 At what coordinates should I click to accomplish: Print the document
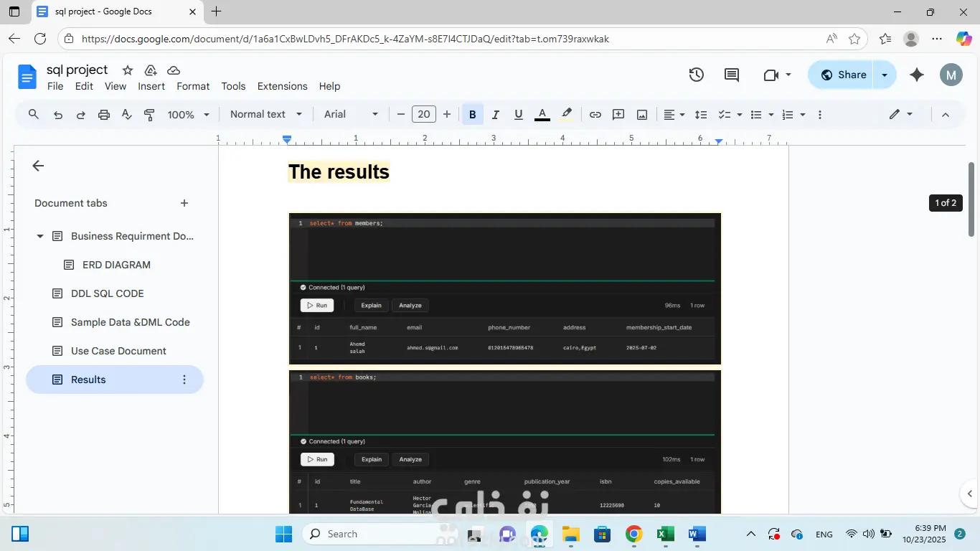coord(104,115)
